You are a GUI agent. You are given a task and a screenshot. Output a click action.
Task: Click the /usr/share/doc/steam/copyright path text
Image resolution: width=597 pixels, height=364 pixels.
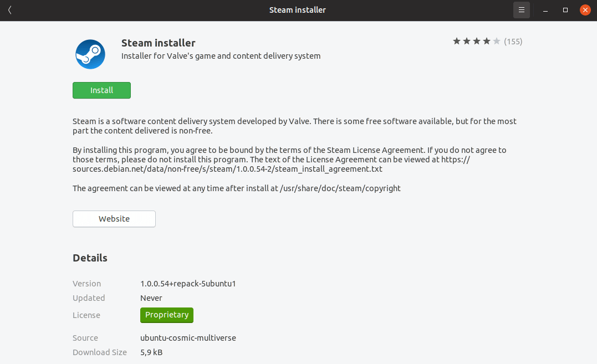tap(340, 188)
